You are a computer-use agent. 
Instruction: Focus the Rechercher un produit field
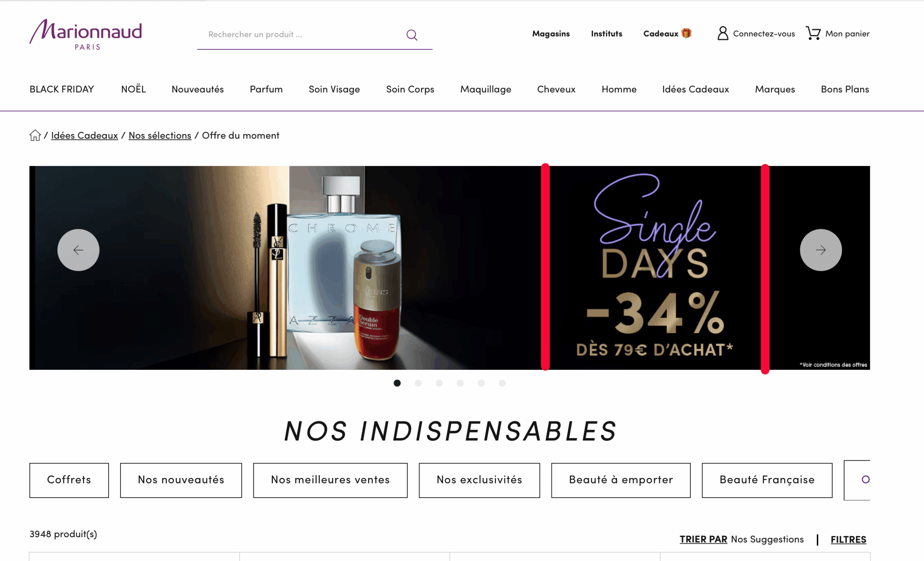point(300,35)
